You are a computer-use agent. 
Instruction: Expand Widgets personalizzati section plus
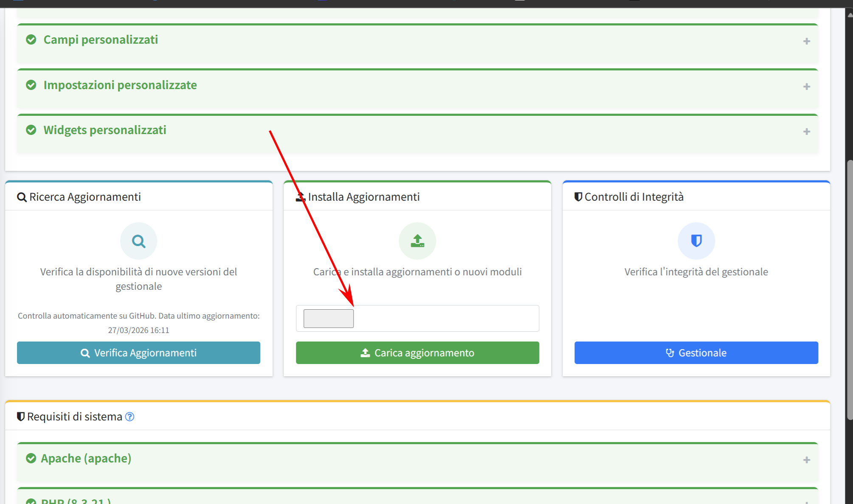pos(807,132)
